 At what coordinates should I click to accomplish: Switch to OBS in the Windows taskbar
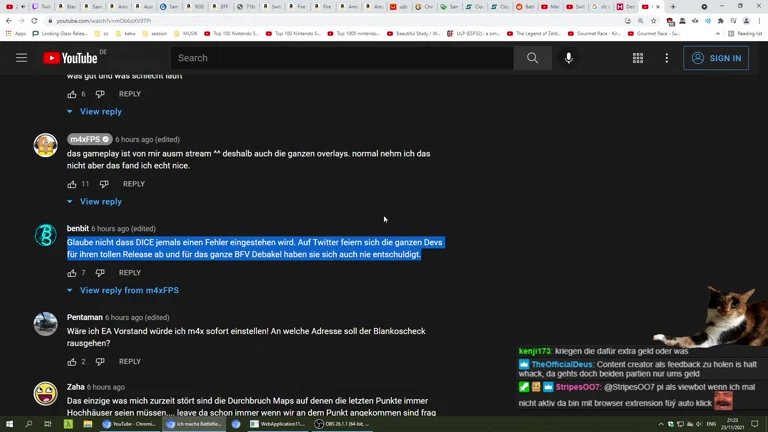pyautogui.click(x=342, y=424)
